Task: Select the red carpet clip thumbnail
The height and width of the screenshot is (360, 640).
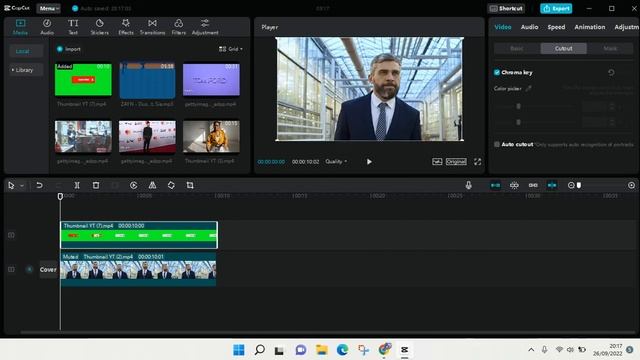Action: point(147,136)
